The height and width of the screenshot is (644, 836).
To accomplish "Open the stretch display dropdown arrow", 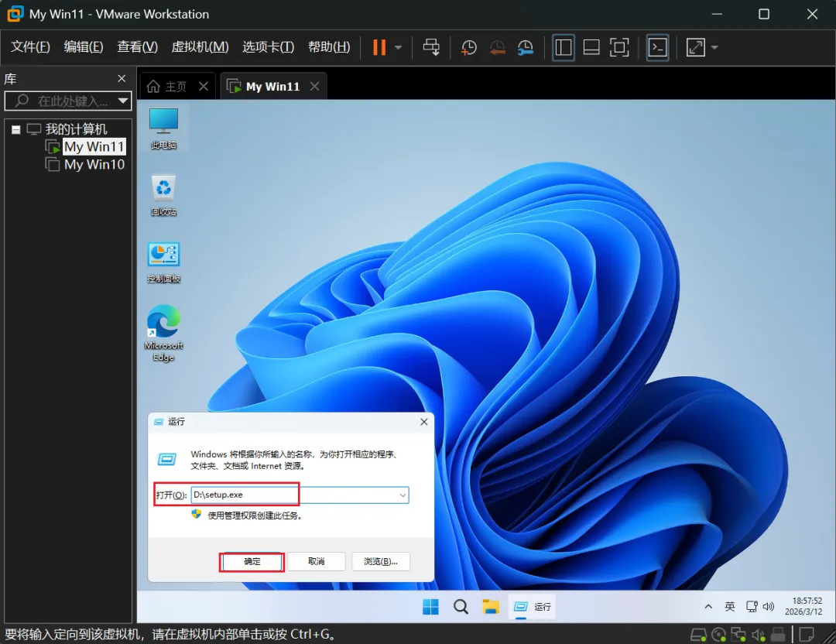I will pyautogui.click(x=714, y=47).
